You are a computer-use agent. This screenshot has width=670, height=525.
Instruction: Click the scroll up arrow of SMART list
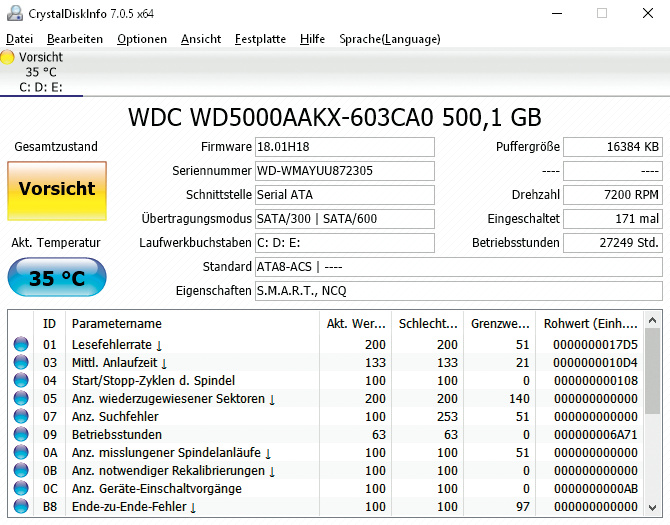click(x=652, y=320)
